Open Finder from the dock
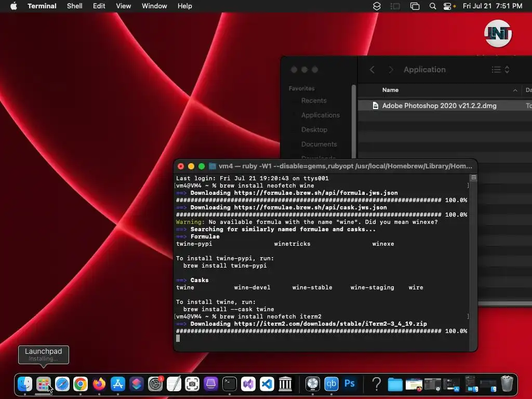532x399 pixels. click(x=25, y=384)
